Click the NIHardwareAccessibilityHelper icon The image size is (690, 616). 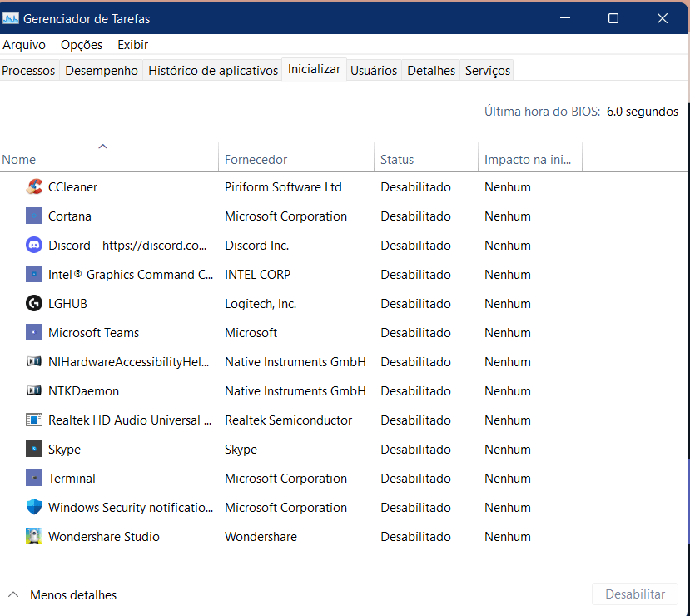[x=34, y=361]
